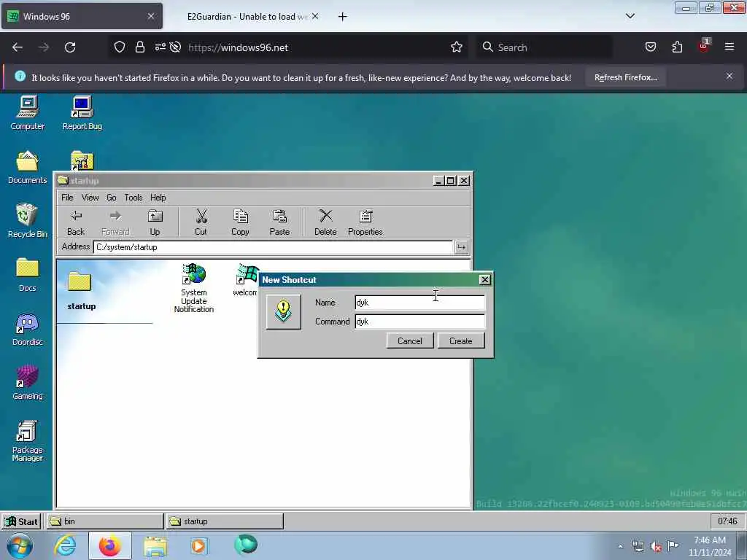The image size is (747, 560).
Task: Click the Save to Pocket icon
Action: (650, 47)
